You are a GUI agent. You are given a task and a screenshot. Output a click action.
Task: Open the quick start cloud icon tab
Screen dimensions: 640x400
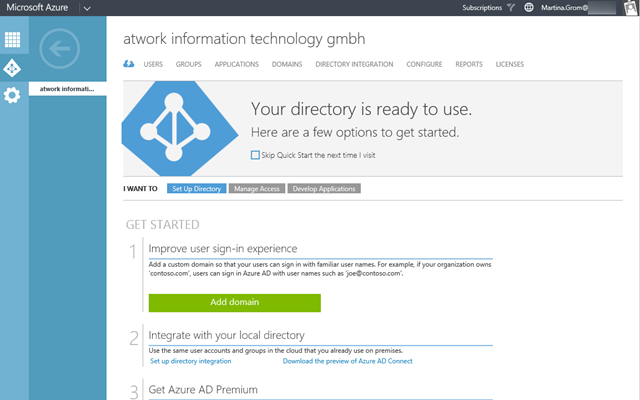[x=129, y=64]
